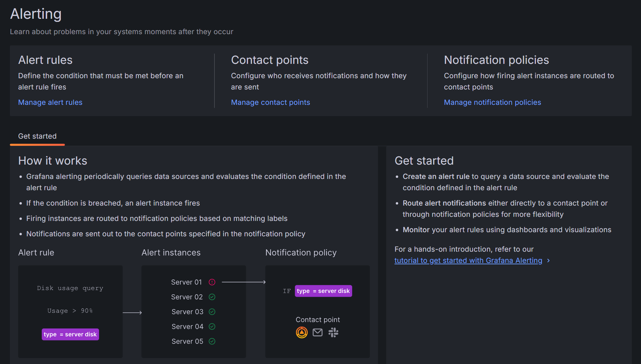Click the chevron arrow after the tutorial link
The width and height of the screenshot is (641, 364).
pyautogui.click(x=548, y=261)
